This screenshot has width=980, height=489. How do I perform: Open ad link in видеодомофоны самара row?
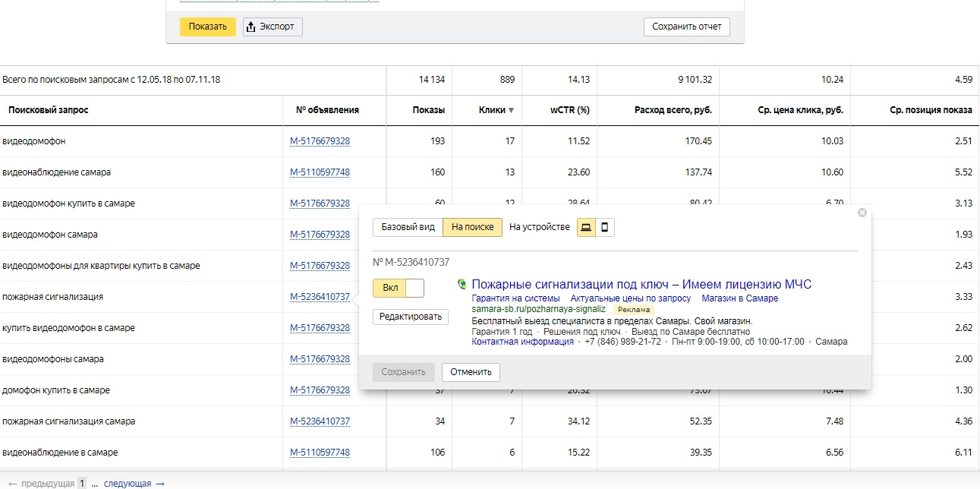click(320, 359)
